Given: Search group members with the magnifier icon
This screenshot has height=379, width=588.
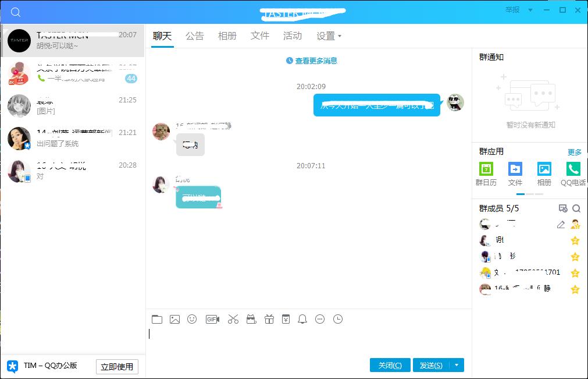Looking at the screenshot, I should (576, 208).
